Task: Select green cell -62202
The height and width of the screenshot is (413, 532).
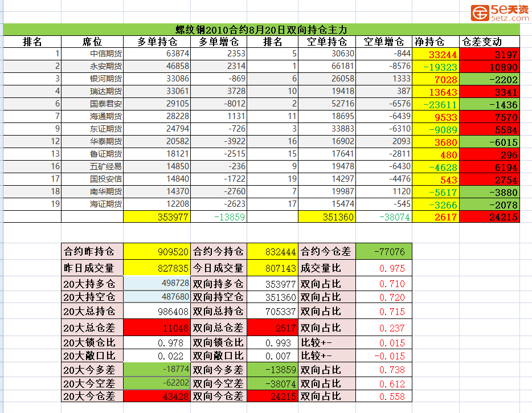Action: (157, 383)
